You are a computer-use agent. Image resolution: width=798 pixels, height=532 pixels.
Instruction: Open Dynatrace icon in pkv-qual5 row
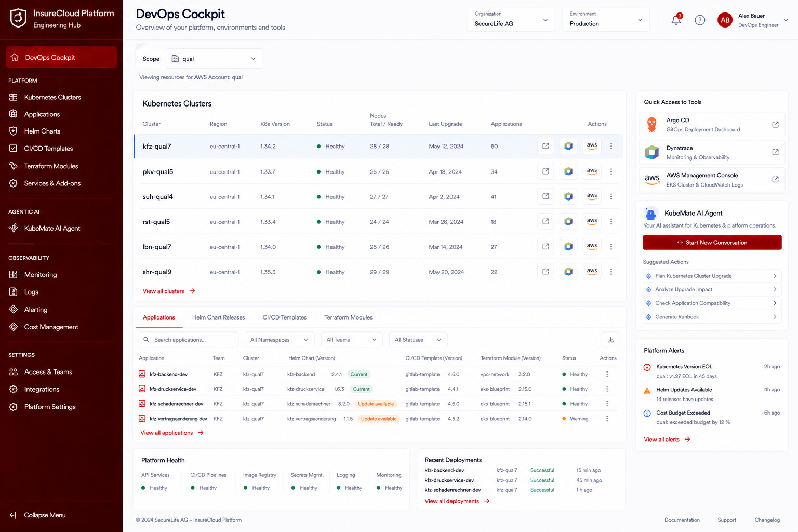[x=568, y=171]
